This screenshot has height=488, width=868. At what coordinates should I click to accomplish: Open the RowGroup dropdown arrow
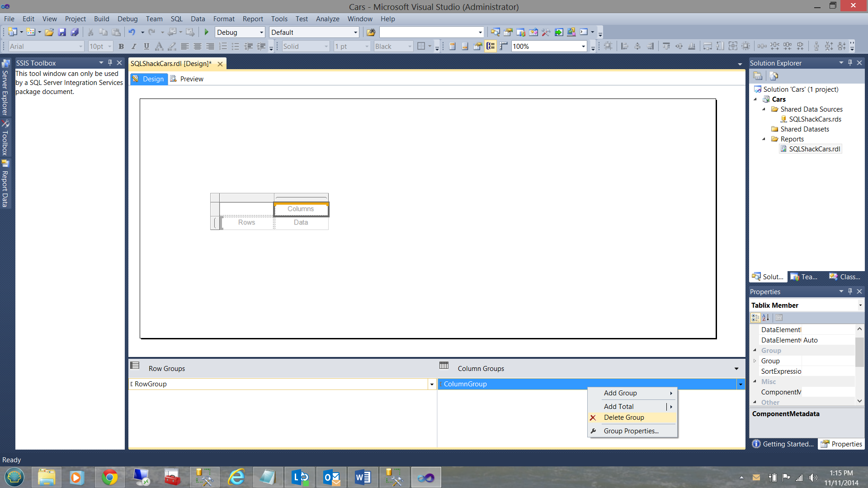pyautogui.click(x=432, y=385)
